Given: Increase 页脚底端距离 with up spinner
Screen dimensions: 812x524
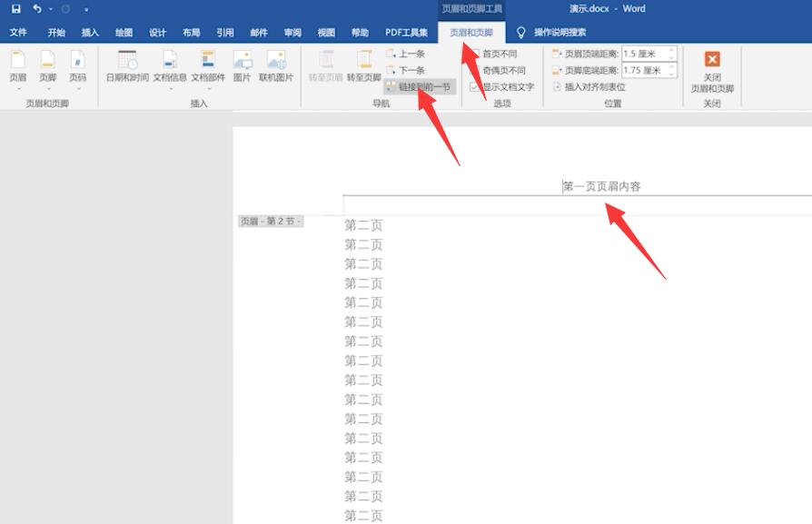Looking at the screenshot, I should click(671, 67).
